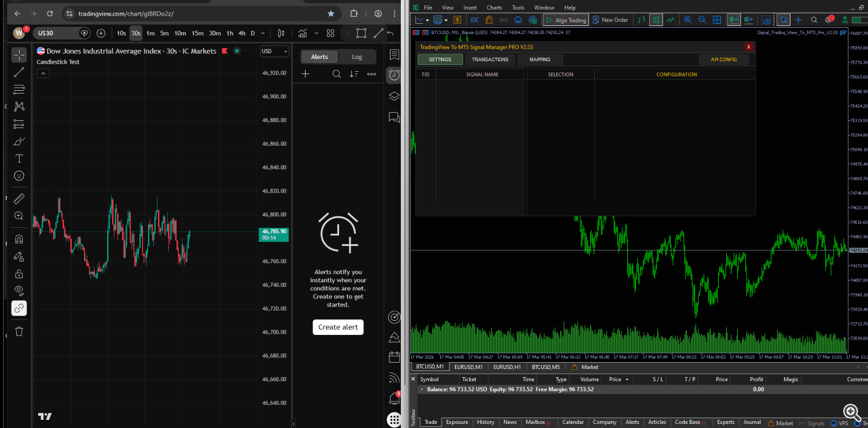
Task: Open the Charts menu in MetaTrader
Action: 494,8
